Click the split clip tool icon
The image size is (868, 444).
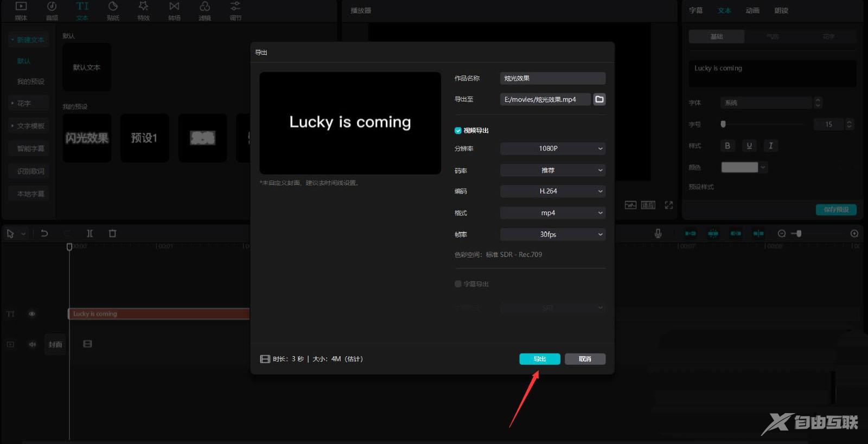pos(90,233)
